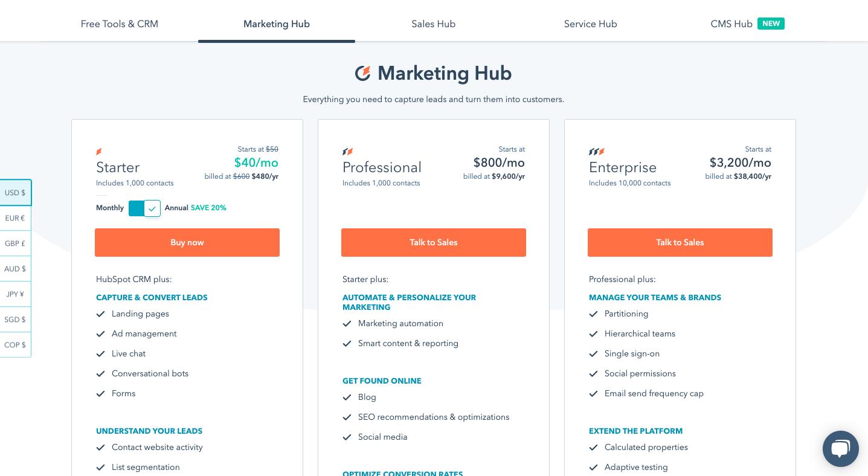Image resolution: width=868 pixels, height=476 pixels.
Task: Open the Free Tools & CRM tab
Action: 120,24
